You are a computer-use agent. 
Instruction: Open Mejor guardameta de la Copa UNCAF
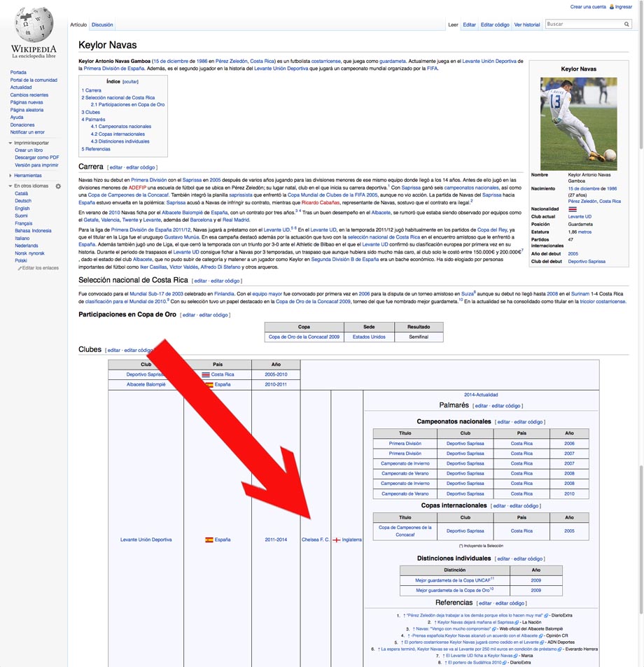click(x=453, y=580)
